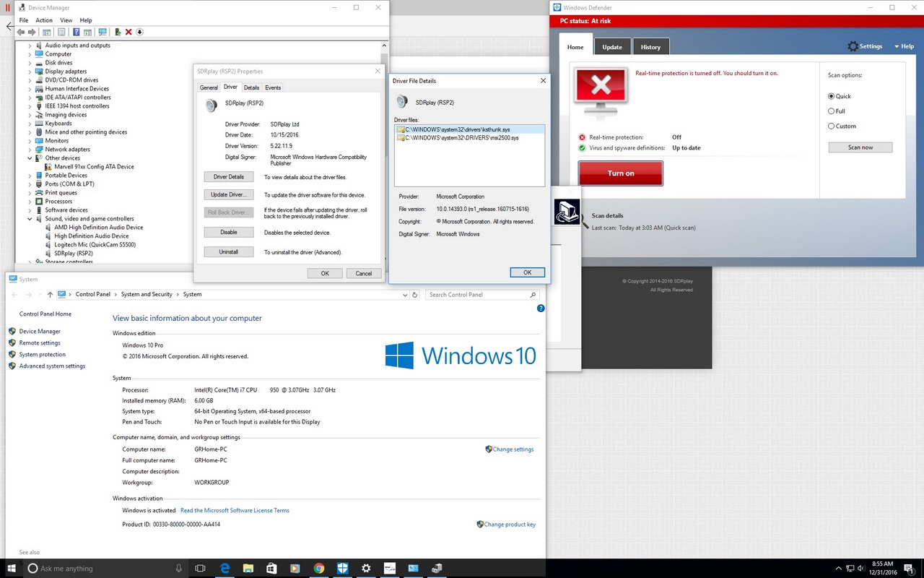Click the blue Help icon in Device Manager toolbar

pyautogui.click(x=75, y=32)
